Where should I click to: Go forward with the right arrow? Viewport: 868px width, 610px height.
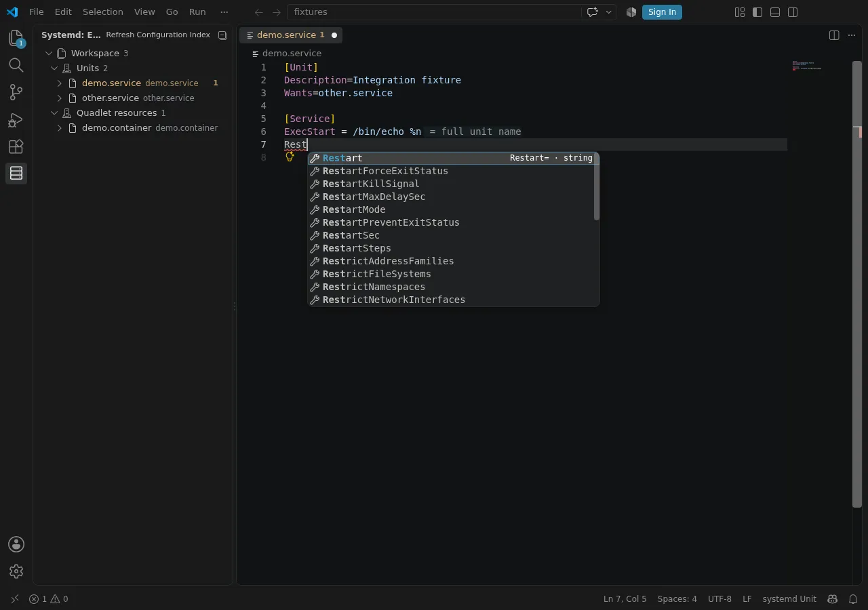(x=276, y=12)
